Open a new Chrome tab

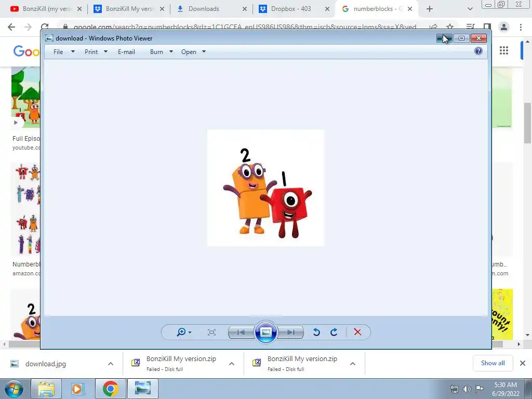tap(430, 9)
